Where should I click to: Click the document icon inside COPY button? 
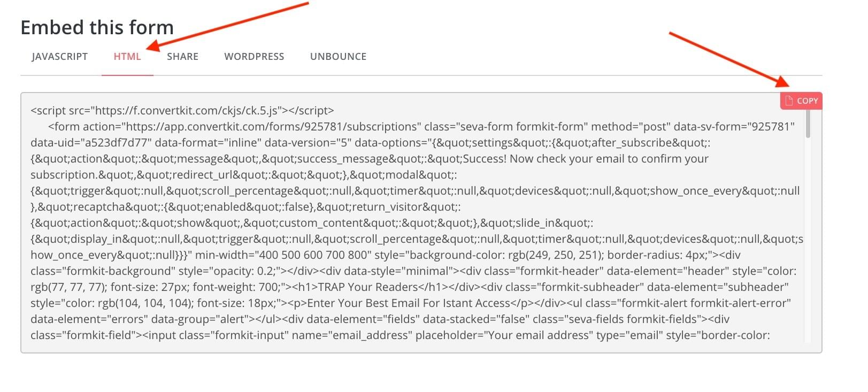coord(789,101)
